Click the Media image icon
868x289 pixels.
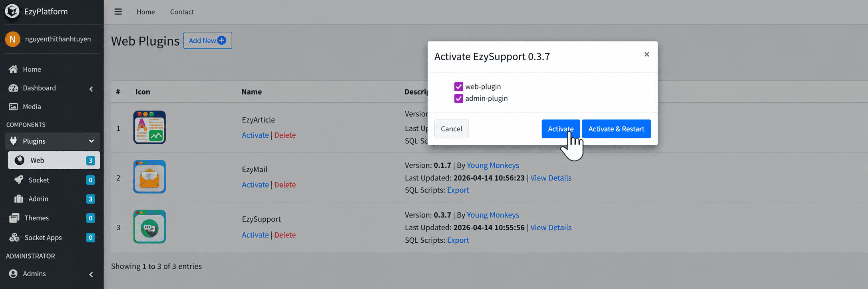pos(13,107)
